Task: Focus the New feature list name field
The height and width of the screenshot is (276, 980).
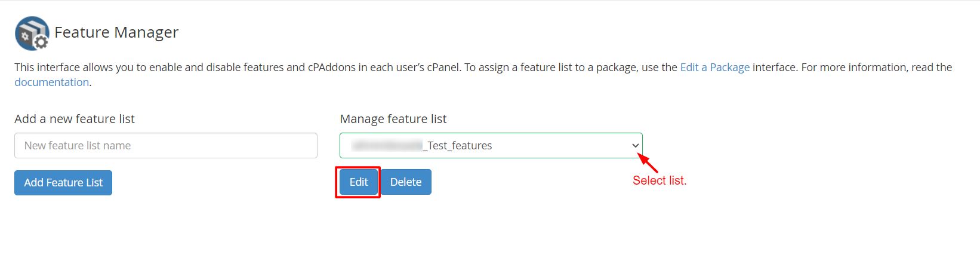Action: click(x=166, y=146)
